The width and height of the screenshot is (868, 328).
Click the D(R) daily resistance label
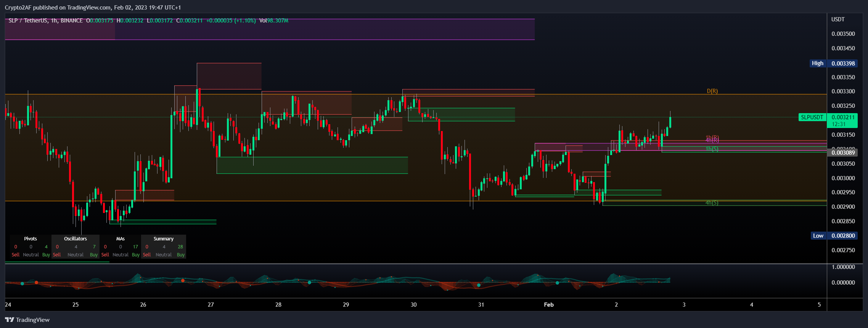pyautogui.click(x=712, y=91)
